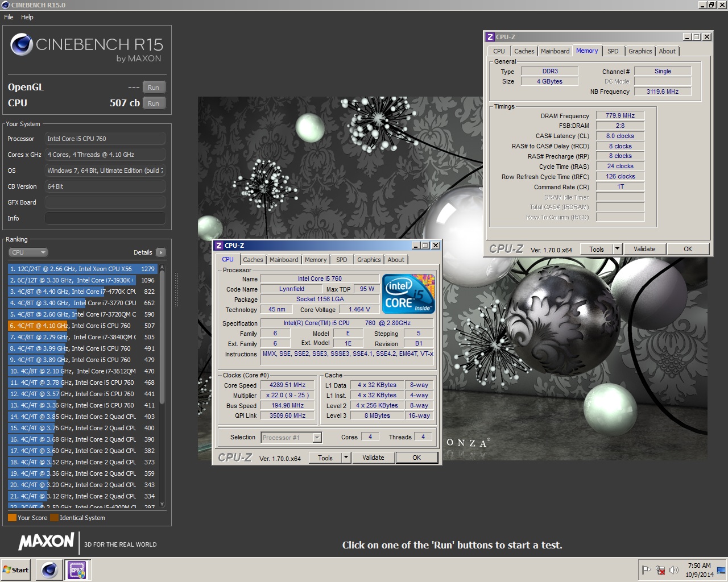Open the Help menu
Image resolution: width=728 pixels, height=582 pixels.
(27, 17)
